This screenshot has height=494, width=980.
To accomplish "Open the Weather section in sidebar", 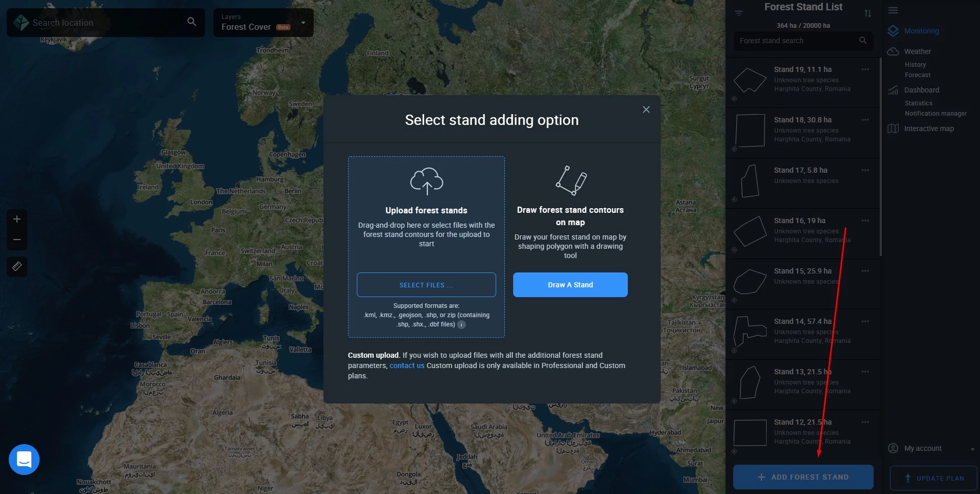I will click(917, 51).
